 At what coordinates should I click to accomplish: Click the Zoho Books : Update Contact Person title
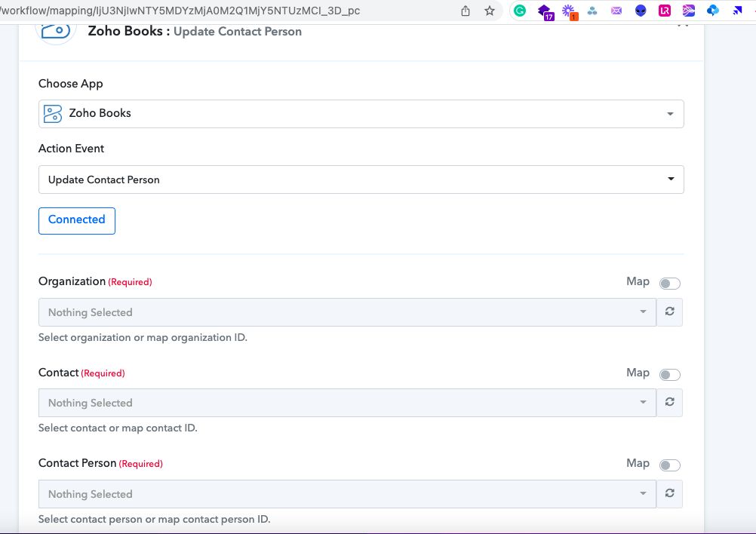pyautogui.click(x=195, y=32)
